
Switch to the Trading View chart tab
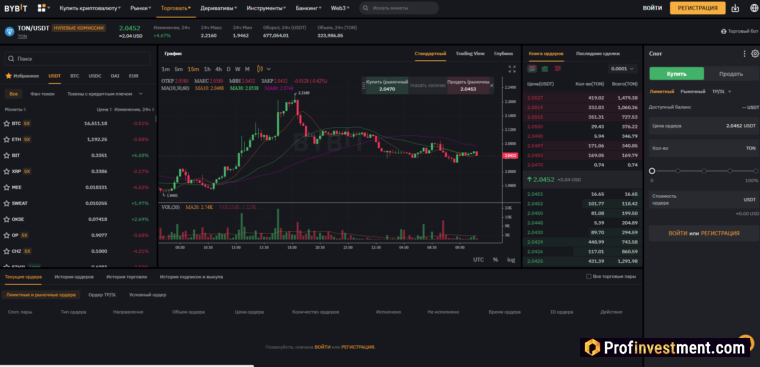tap(470, 53)
